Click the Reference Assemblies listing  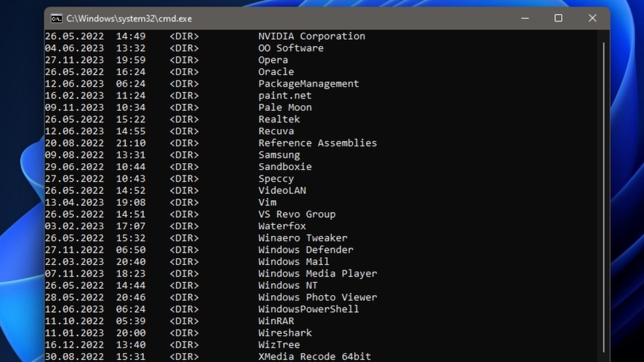(x=317, y=143)
